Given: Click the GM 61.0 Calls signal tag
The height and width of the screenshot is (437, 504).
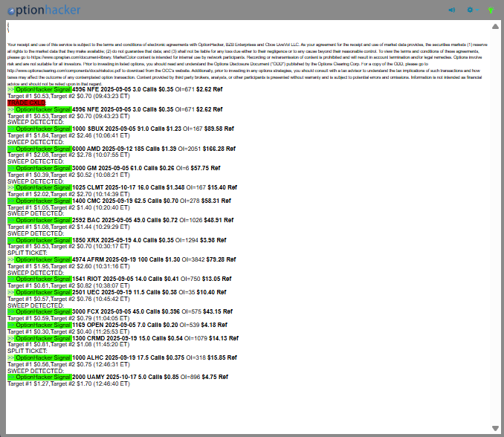Looking at the screenshot, I should (43, 169).
